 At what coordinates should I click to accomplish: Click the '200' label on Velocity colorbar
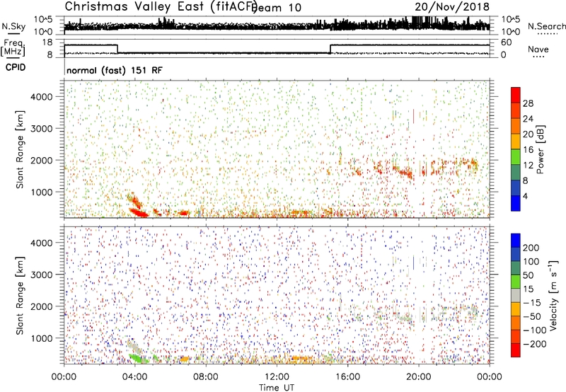[531, 248]
